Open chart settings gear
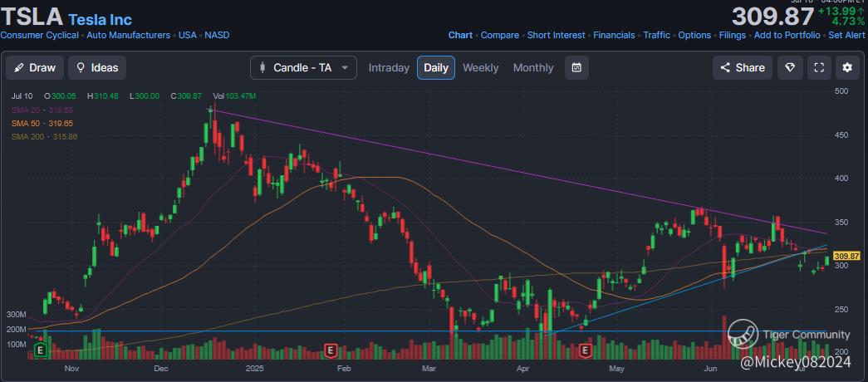This screenshot has height=382, width=868. tap(847, 67)
